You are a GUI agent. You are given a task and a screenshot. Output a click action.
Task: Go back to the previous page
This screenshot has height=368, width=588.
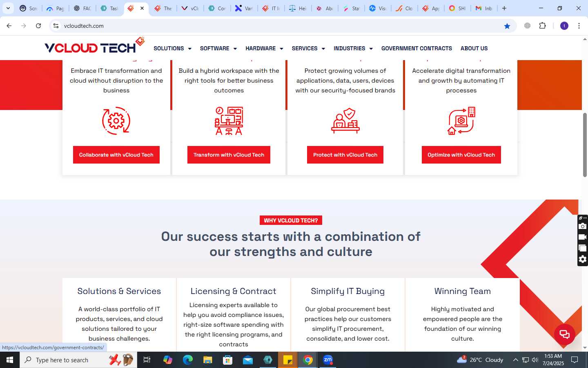pos(9,26)
